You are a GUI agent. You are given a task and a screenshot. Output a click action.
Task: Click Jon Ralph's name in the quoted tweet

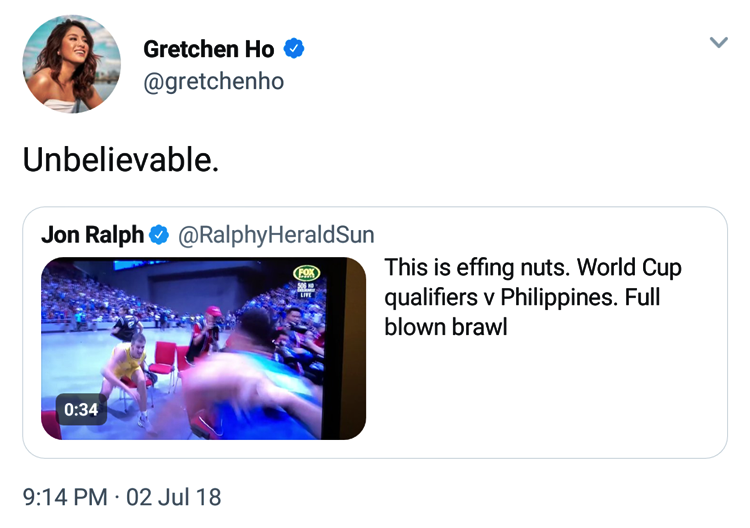click(92, 236)
